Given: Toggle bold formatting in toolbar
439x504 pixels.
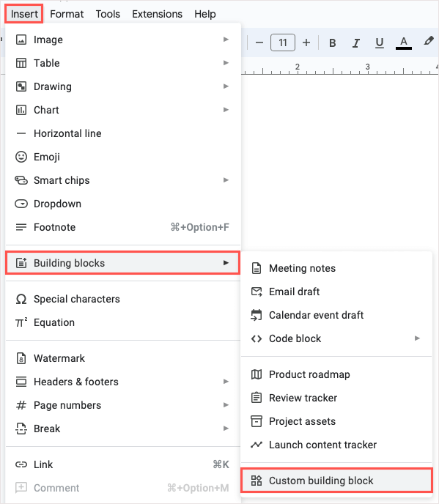Looking at the screenshot, I should tap(333, 42).
